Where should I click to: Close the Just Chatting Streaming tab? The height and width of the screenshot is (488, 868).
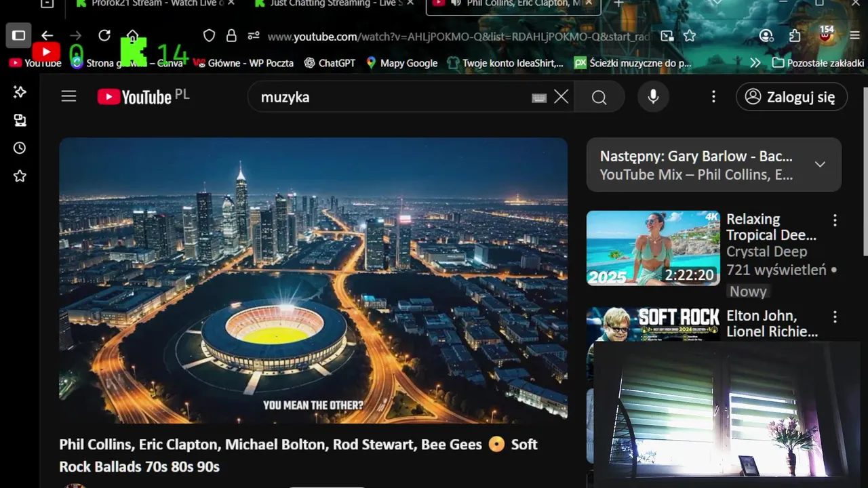tap(410, 3)
